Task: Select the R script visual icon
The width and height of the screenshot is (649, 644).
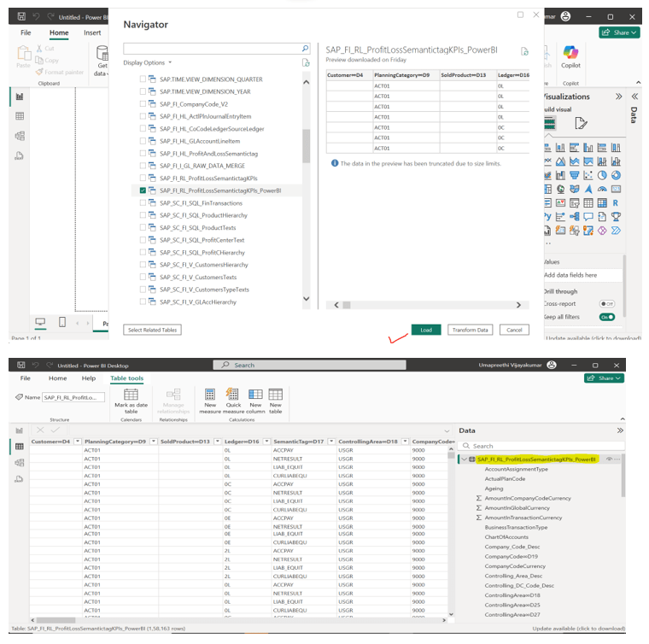Action: 616,202
